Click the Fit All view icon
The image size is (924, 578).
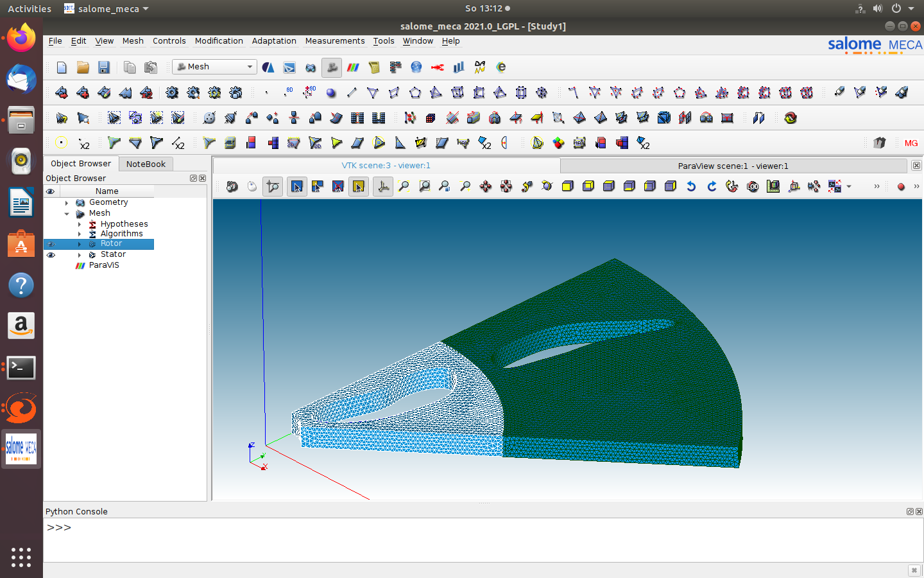click(404, 187)
